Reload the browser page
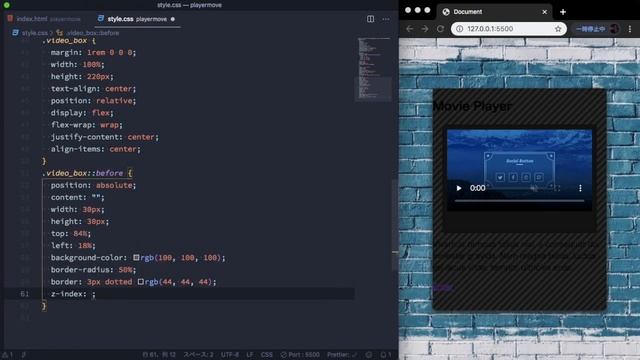 440,29
